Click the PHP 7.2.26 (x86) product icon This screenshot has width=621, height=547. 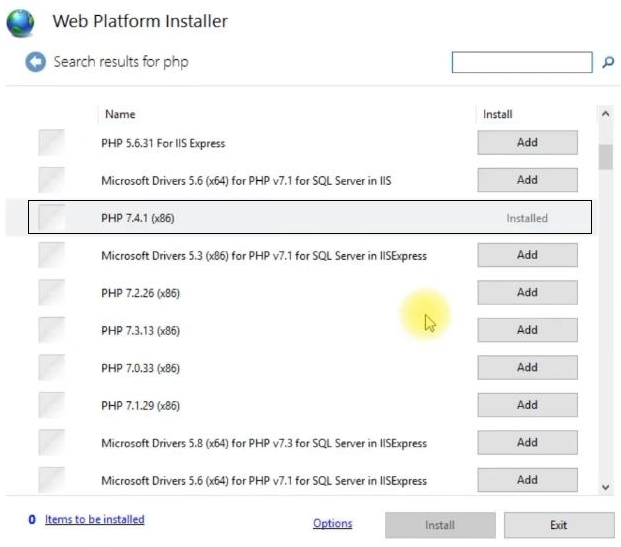pyautogui.click(x=52, y=293)
